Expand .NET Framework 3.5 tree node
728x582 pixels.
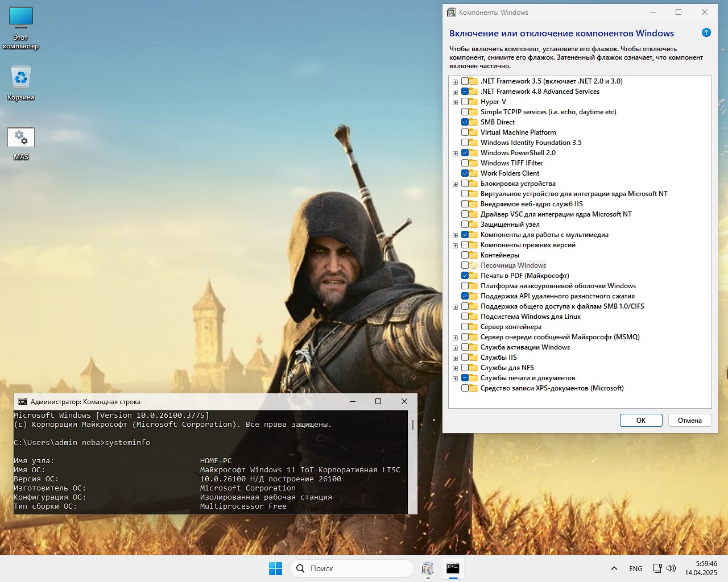click(455, 82)
